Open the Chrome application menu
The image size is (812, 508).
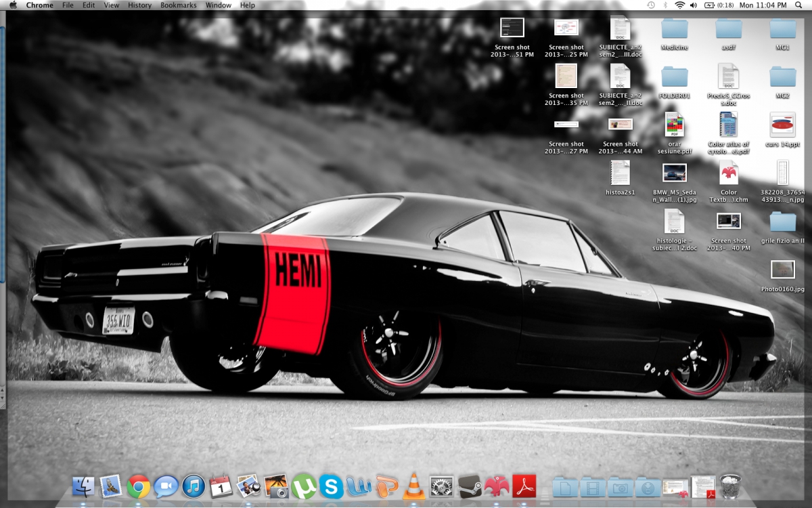[40, 5]
